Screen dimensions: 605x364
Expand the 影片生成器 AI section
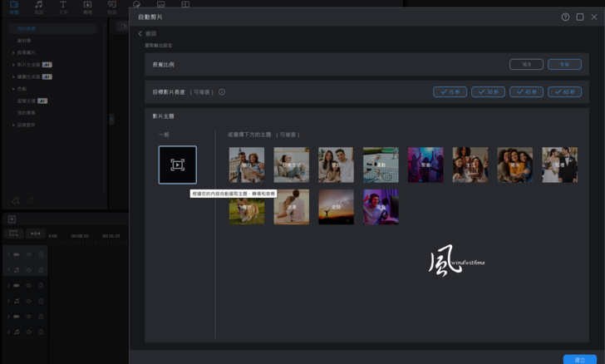(x=12, y=64)
